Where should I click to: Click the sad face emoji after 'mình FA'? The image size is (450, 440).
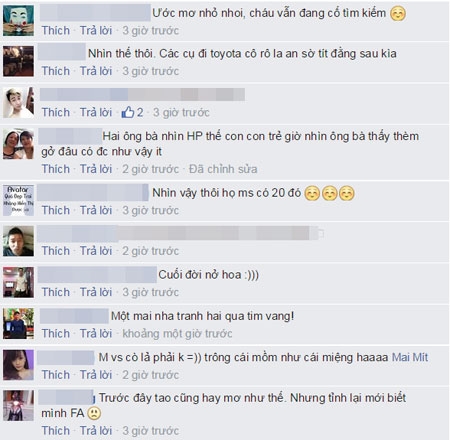(x=94, y=413)
